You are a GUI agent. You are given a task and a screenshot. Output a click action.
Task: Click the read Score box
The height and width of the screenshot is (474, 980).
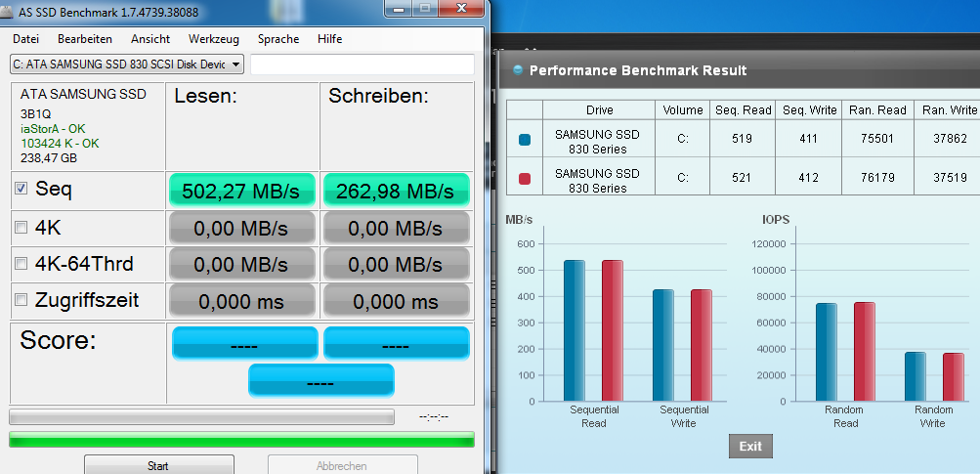point(245,343)
